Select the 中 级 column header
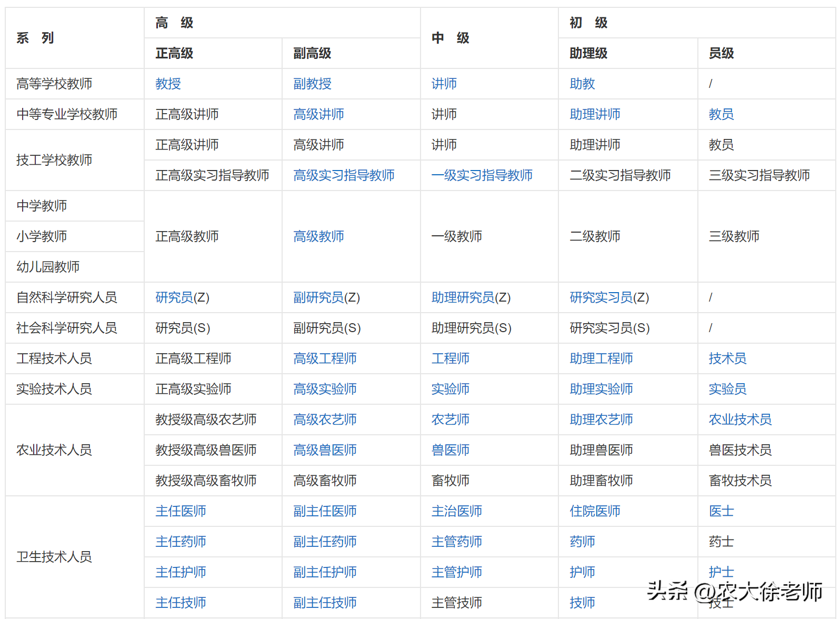The height and width of the screenshot is (619, 840). coord(489,38)
